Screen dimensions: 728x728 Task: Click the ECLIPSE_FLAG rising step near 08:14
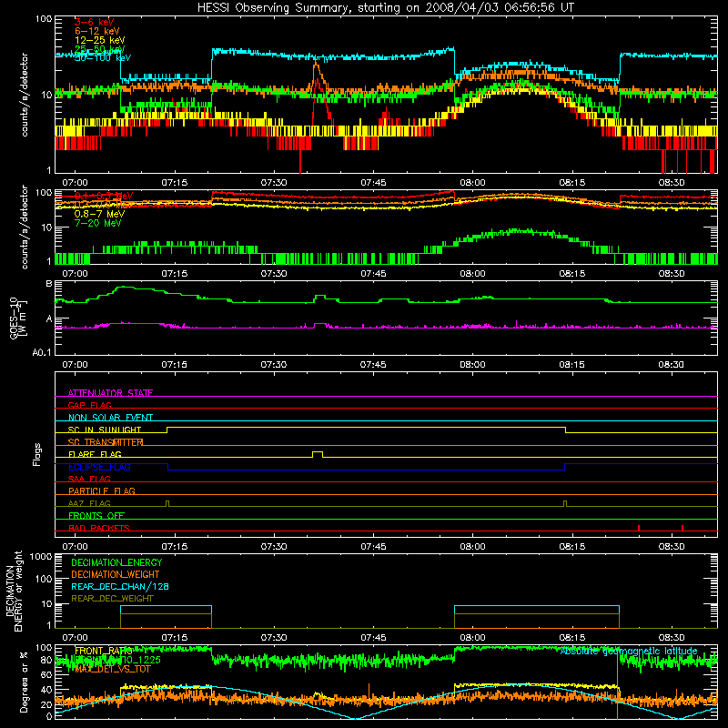(x=565, y=467)
